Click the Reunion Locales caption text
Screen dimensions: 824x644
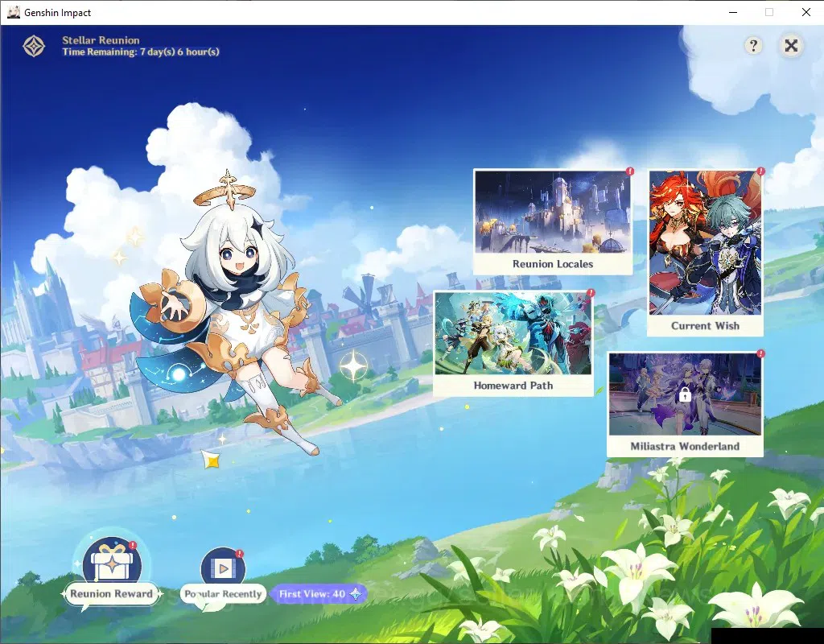[x=553, y=264]
